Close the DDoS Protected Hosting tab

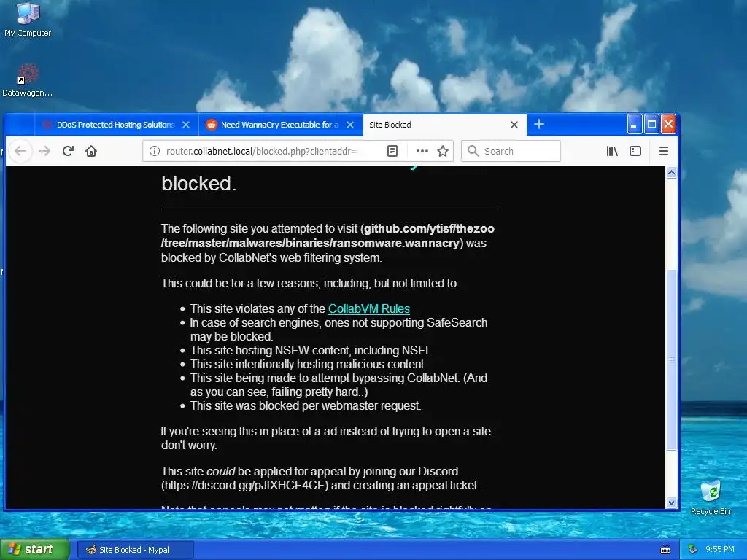186,125
